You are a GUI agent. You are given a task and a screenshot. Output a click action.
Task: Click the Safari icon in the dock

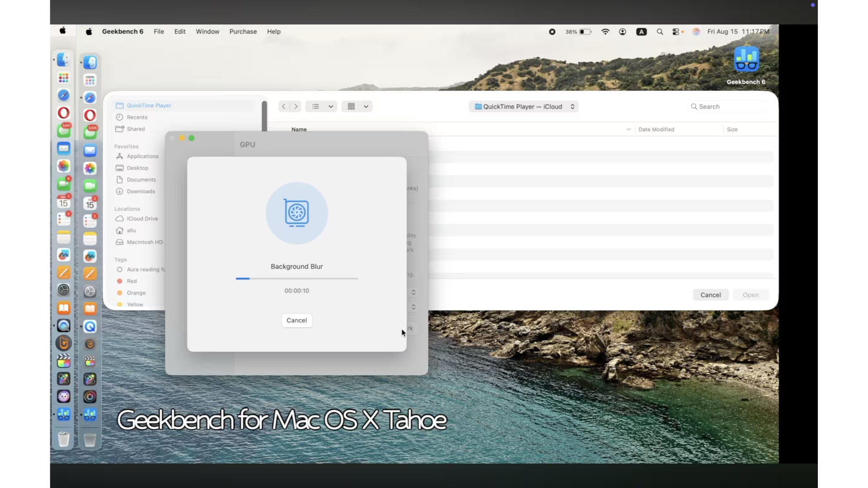(90, 98)
